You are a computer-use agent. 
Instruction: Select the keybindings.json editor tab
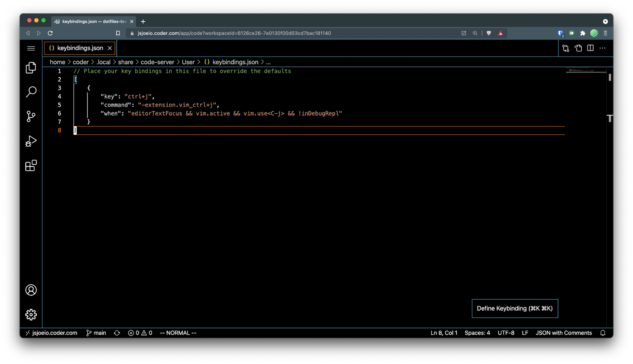80,48
